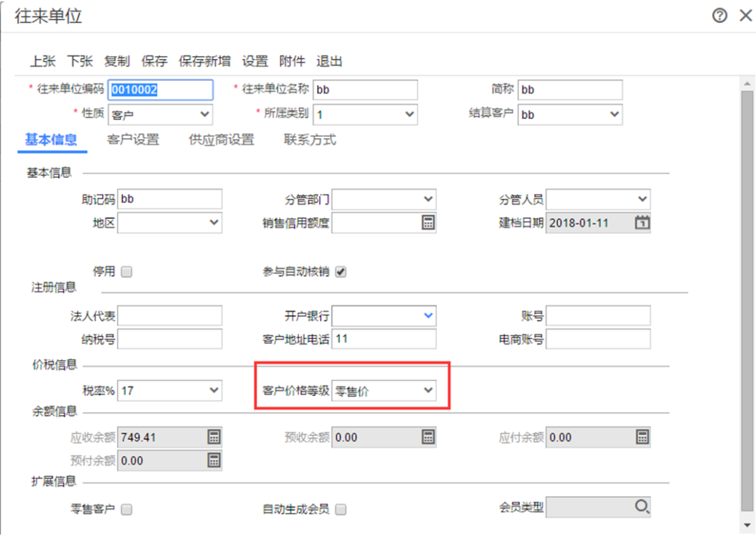Click 复制 in the toolbar

point(117,61)
